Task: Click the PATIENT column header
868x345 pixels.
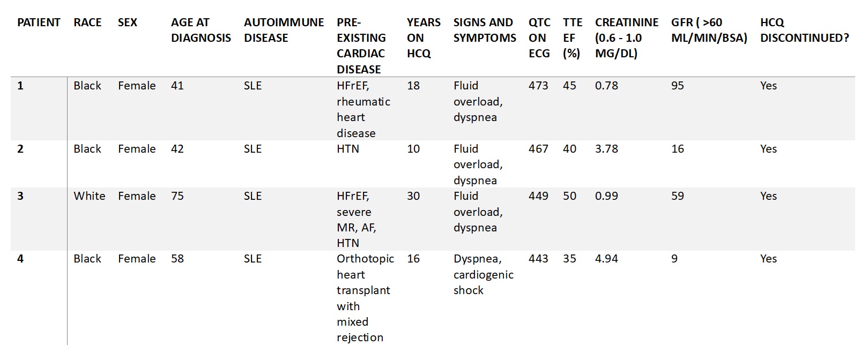Action: tap(39, 22)
